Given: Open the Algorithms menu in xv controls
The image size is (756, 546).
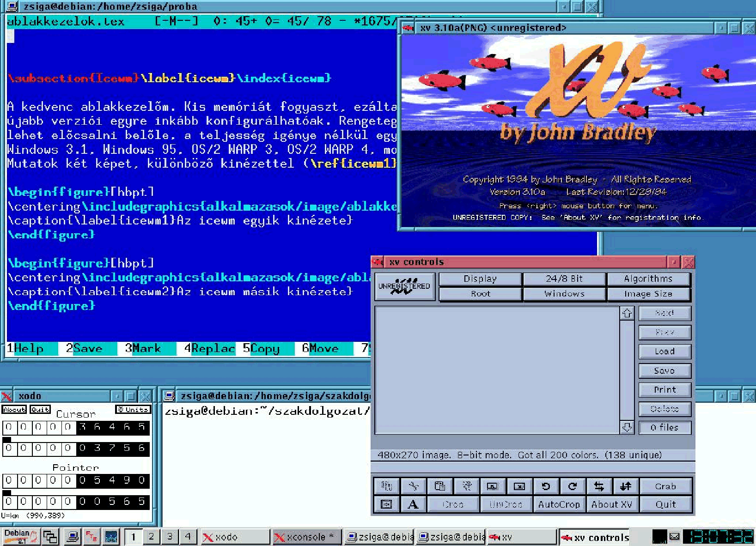Looking at the screenshot, I should [648, 279].
